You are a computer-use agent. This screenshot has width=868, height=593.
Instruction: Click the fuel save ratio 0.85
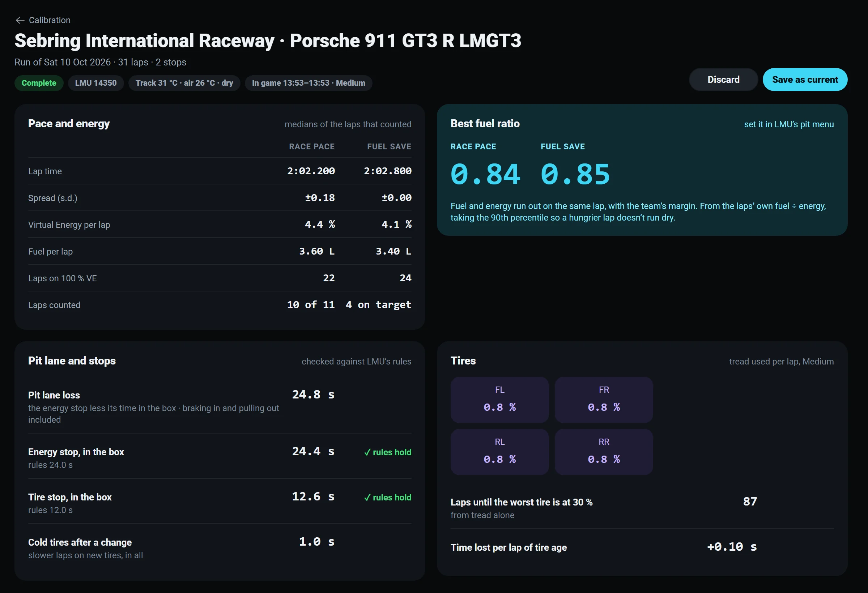[575, 174]
